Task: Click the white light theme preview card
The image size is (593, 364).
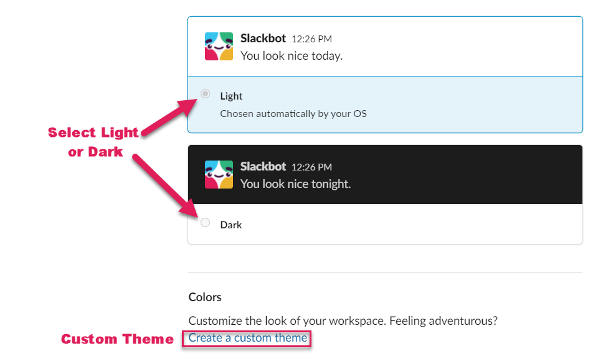Action: [385, 47]
